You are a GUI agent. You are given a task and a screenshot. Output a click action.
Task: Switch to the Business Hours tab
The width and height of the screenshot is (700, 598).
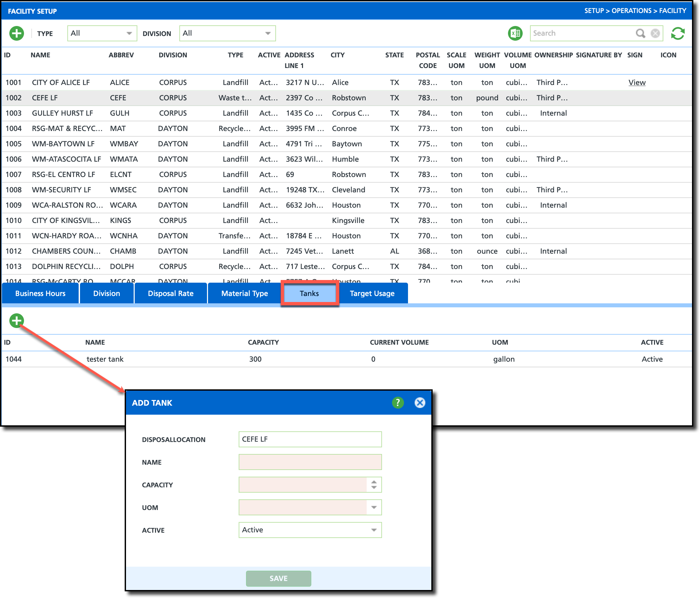click(40, 293)
